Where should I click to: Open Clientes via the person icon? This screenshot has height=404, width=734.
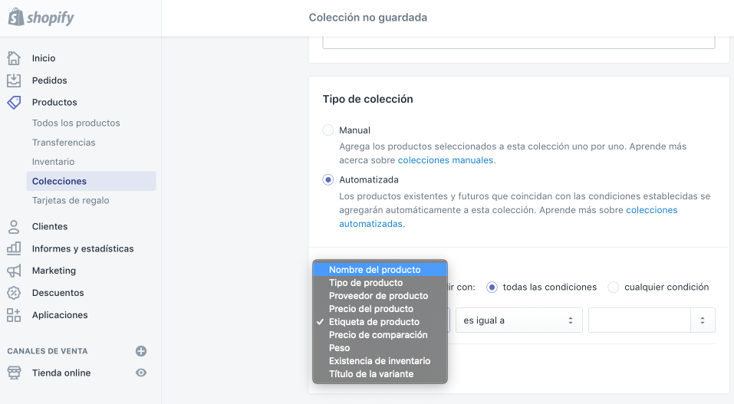pos(14,227)
